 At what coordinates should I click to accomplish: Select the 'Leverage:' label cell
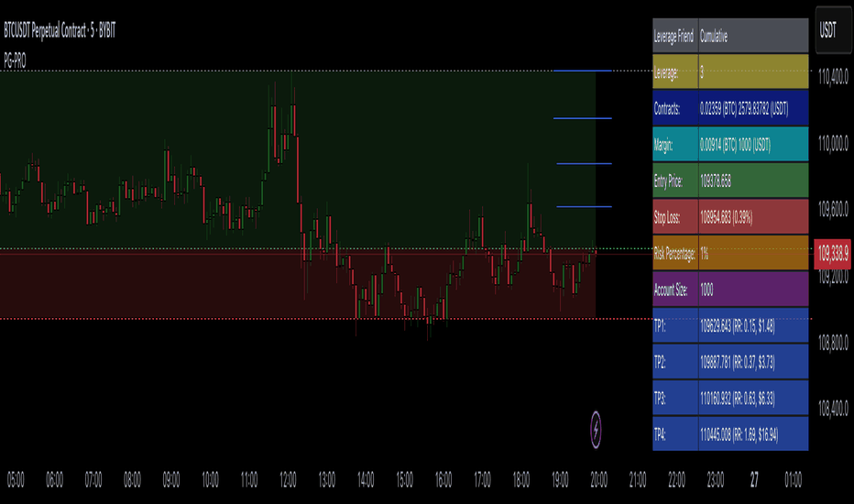pyautogui.click(x=675, y=71)
